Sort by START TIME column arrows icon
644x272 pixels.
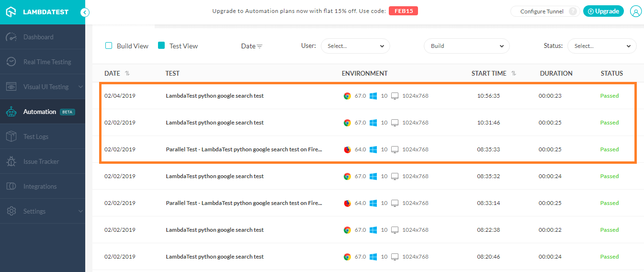point(514,73)
